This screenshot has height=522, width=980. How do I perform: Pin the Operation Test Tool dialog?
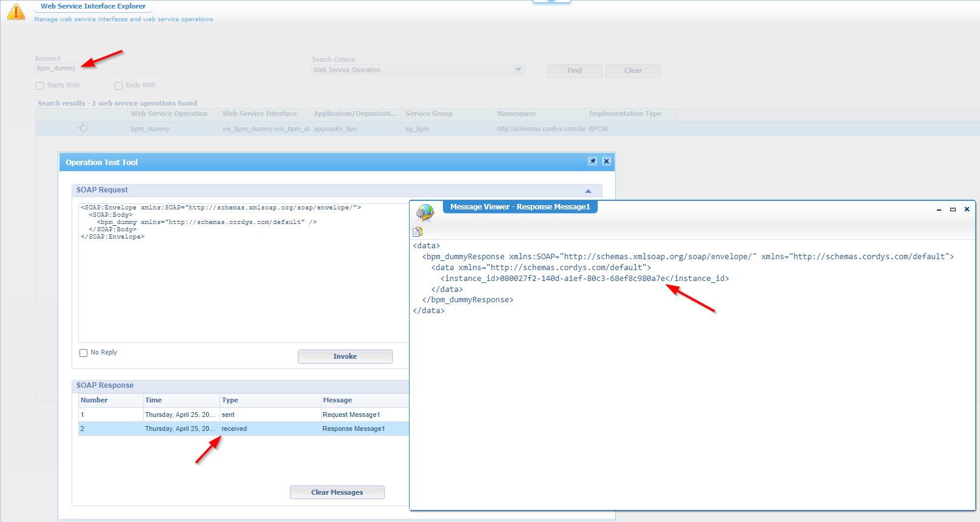[592, 161]
